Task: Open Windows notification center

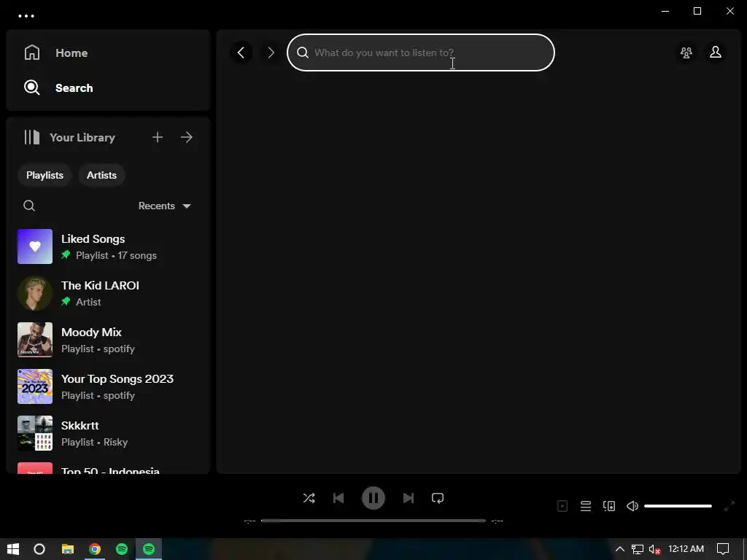Action: [723, 549]
